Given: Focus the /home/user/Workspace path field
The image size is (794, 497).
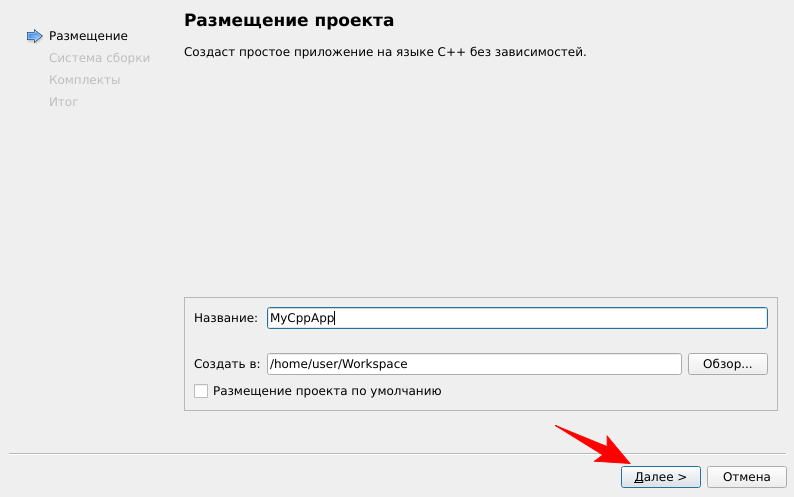Looking at the screenshot, I should [473, 364].
